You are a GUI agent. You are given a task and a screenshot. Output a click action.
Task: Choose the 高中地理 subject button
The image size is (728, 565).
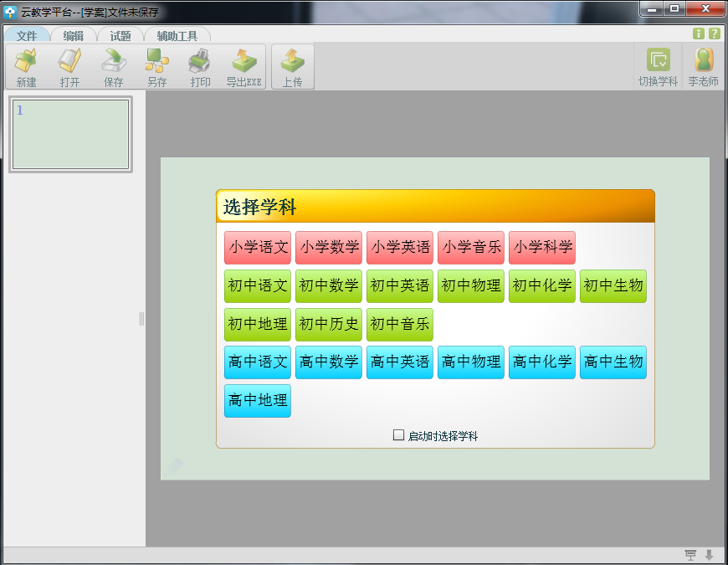click(258, 401)
